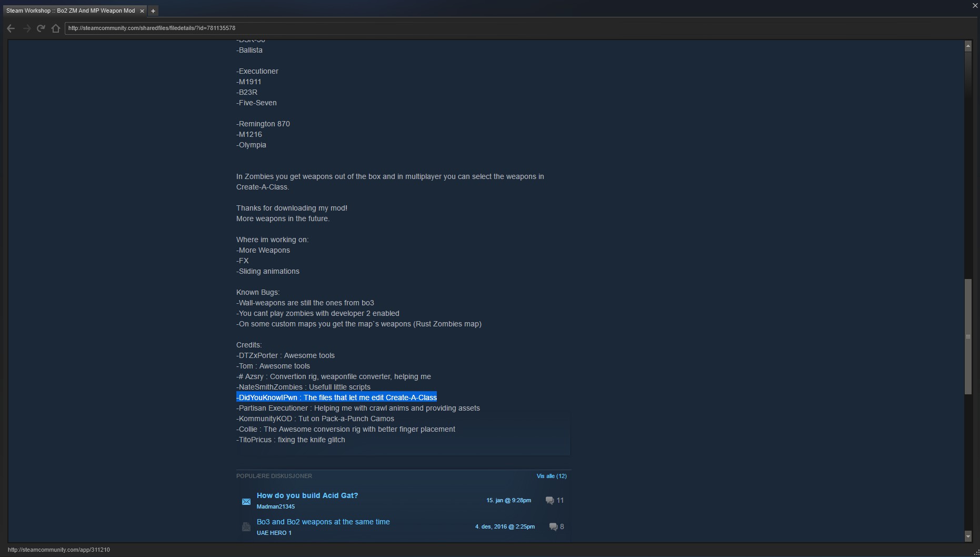Click the vertical scrollbar thumb
The image size is (980, 557).
[968, 337]
